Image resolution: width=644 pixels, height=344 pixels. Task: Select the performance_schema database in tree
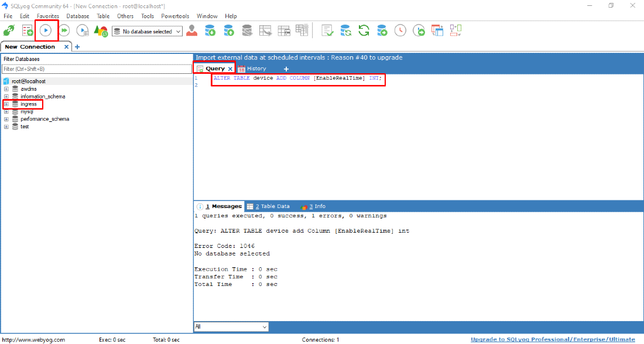44,119
